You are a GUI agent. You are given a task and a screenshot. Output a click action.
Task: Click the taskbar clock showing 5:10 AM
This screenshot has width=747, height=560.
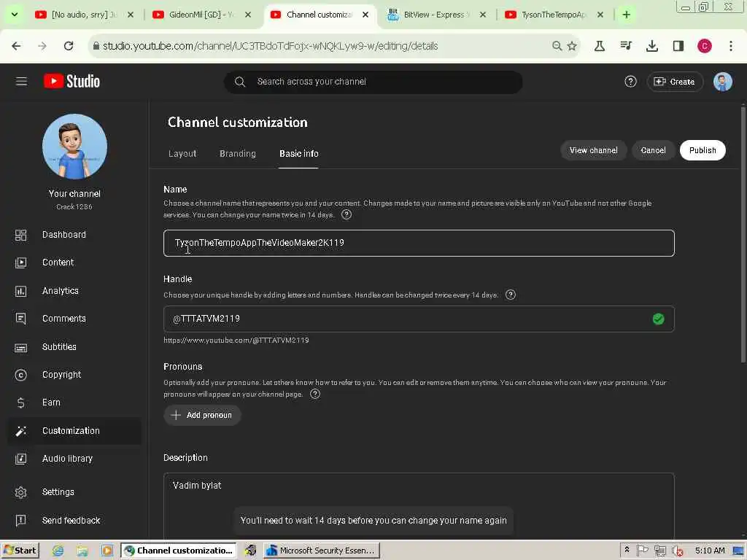pyautogui.click(x=709, y=551)
